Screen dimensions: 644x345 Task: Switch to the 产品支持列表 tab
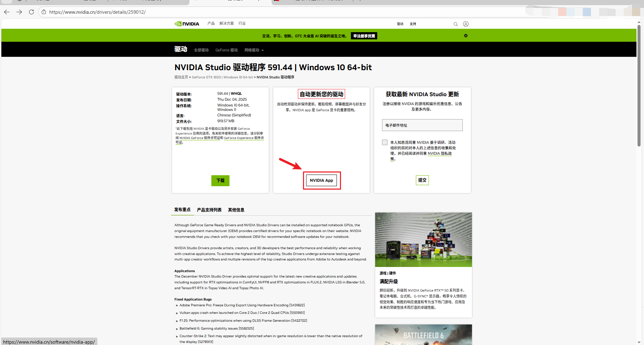click(209, 210)
